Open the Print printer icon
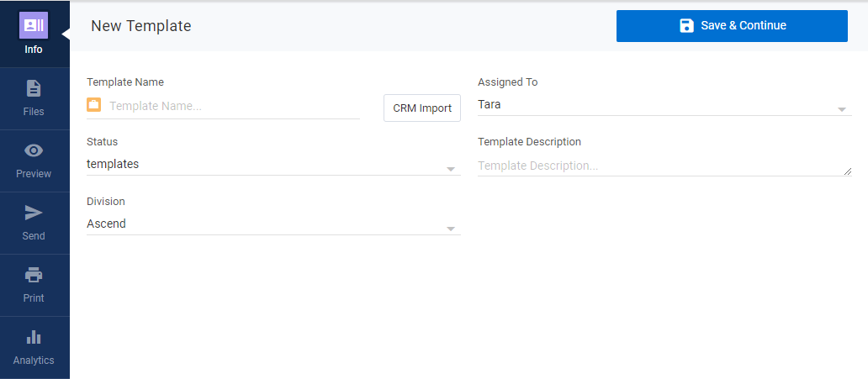 click(x=34, y=275)
